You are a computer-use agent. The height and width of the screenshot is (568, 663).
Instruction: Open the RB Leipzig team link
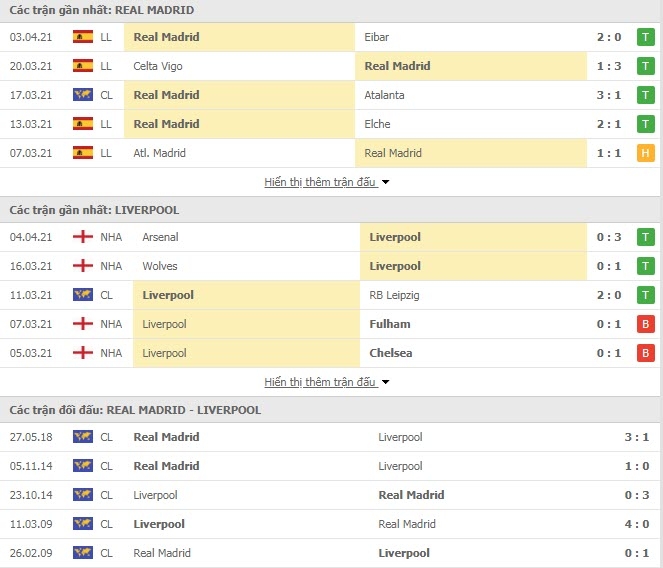click(396, 295)
